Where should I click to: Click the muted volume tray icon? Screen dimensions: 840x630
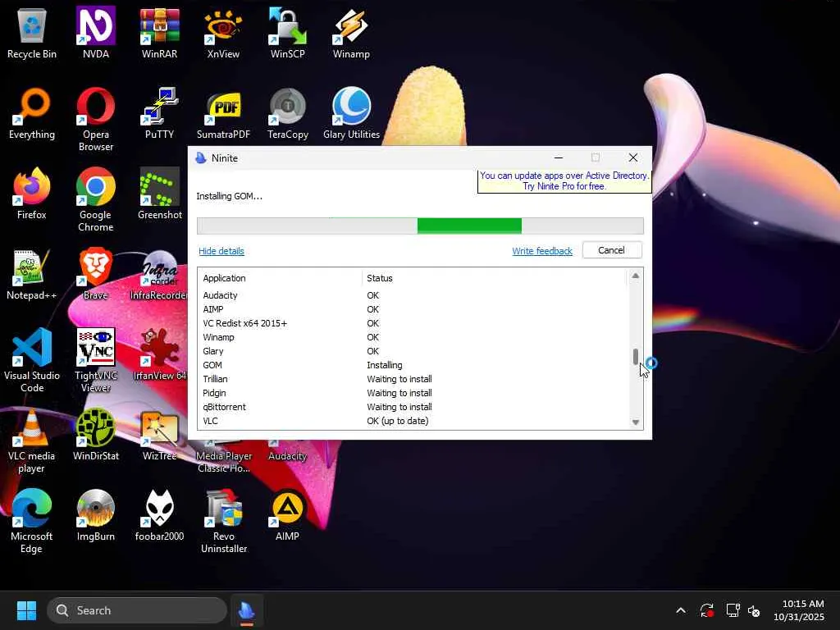pyautogui.click(x=755, y=610)
